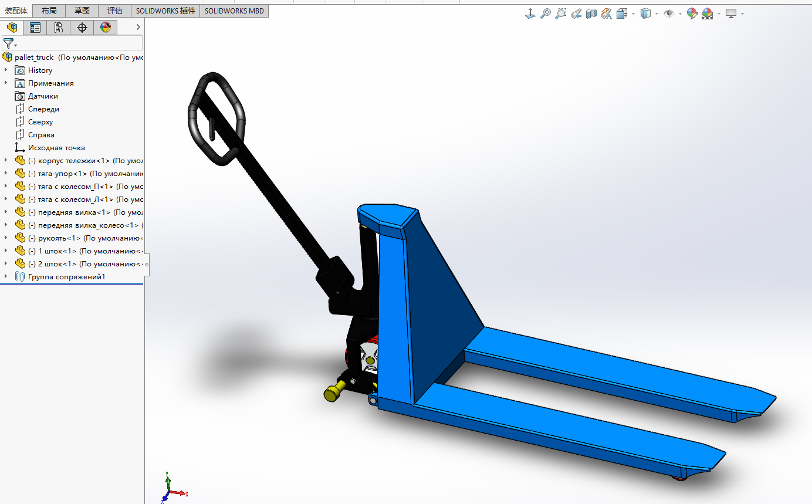Click the Edit Appearance icon
This screenshot has height=504, width=812.
(692, 13)
